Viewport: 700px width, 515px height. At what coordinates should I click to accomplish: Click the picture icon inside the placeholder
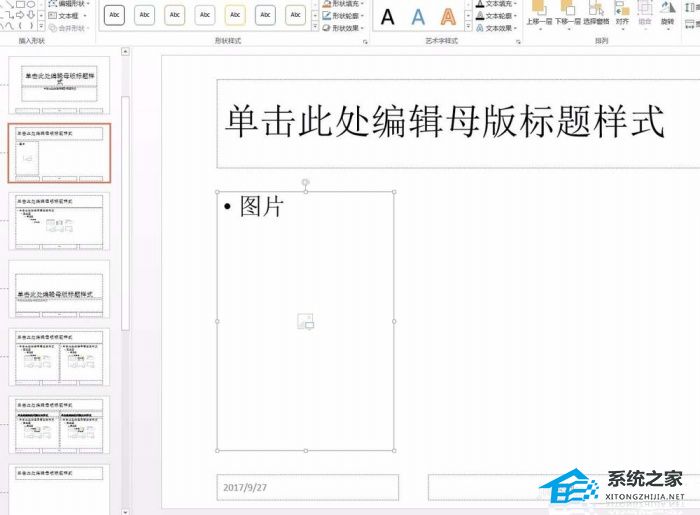pos(306,321)
